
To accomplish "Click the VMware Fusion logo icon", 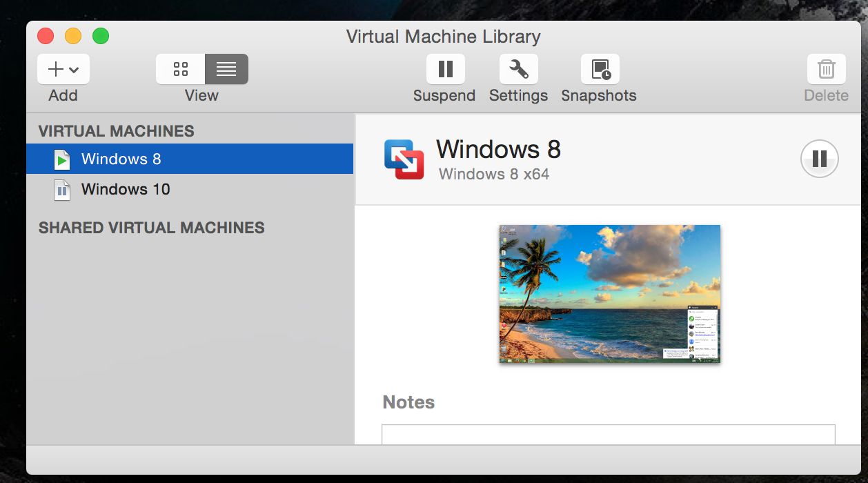I will click(404, 159).
